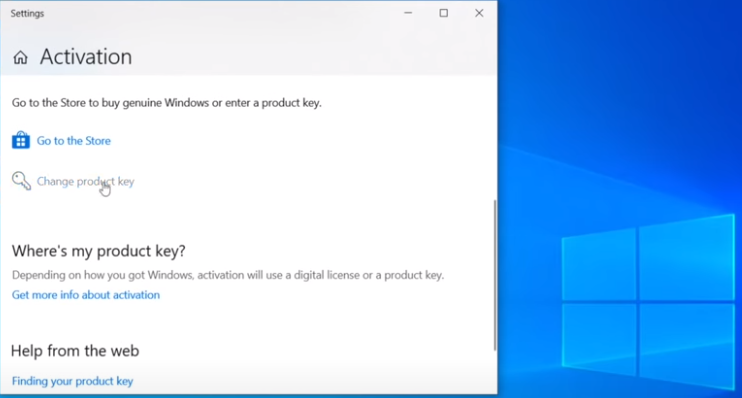Open the Go to the Store link
Screen dimensions: 742x398
click(74, 141)
